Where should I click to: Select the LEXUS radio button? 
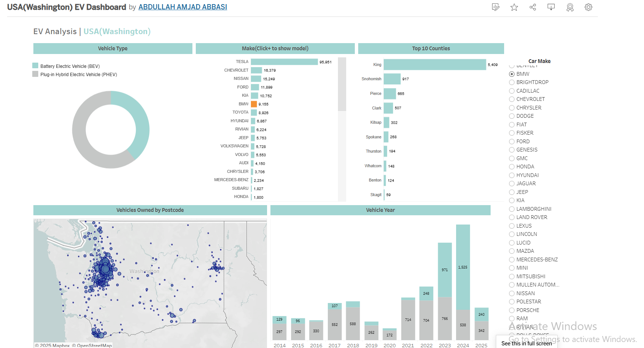pos(512,226)
